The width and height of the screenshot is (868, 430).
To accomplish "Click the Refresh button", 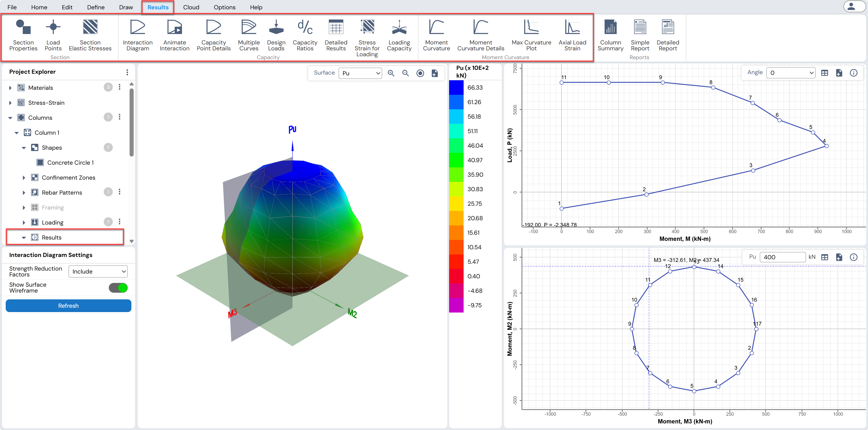I will (68, 306).
